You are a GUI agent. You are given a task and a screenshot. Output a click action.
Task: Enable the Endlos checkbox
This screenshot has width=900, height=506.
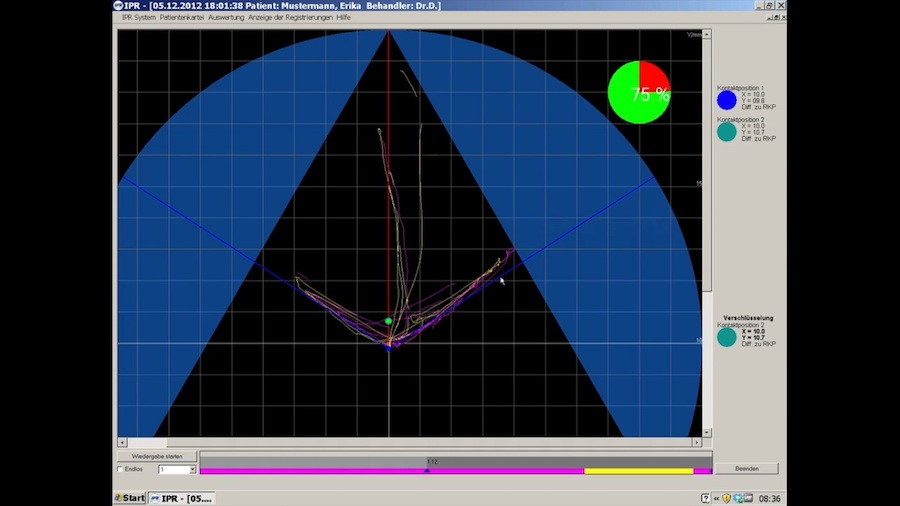(121, 469)
